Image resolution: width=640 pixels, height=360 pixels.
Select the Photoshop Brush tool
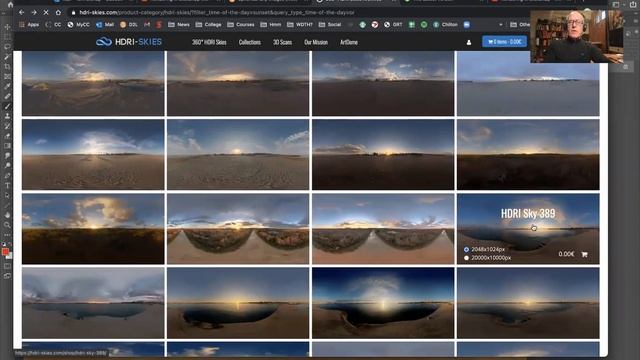7,106
